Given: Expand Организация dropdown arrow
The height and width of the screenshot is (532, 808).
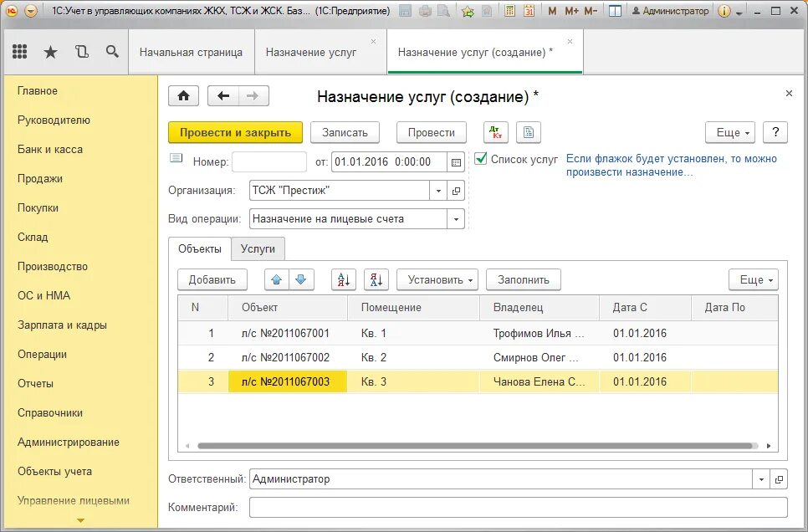Looking at the screenshot, I should tap(438, 191).
